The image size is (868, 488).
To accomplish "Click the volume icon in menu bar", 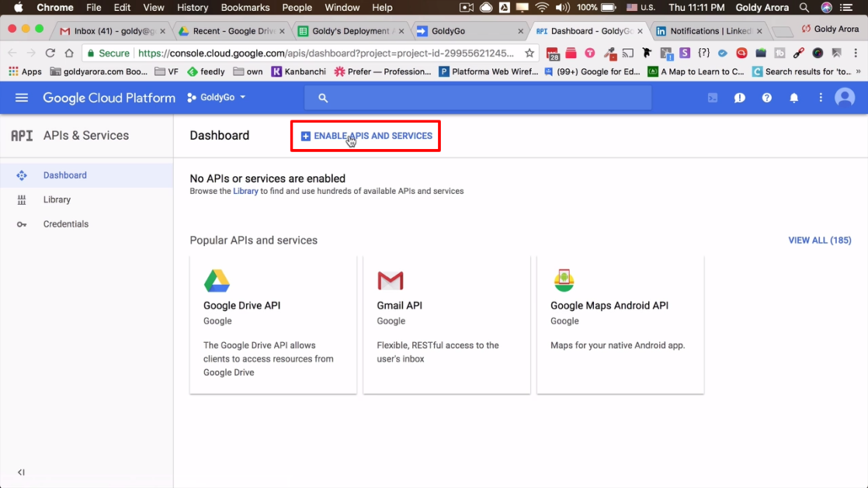I will (562, 8).
